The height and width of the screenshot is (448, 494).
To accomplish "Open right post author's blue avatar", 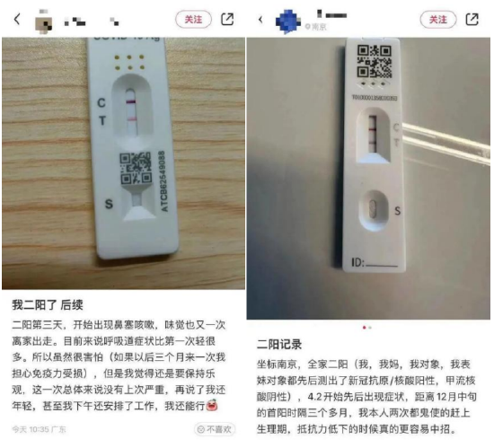I will click(288, 21).
